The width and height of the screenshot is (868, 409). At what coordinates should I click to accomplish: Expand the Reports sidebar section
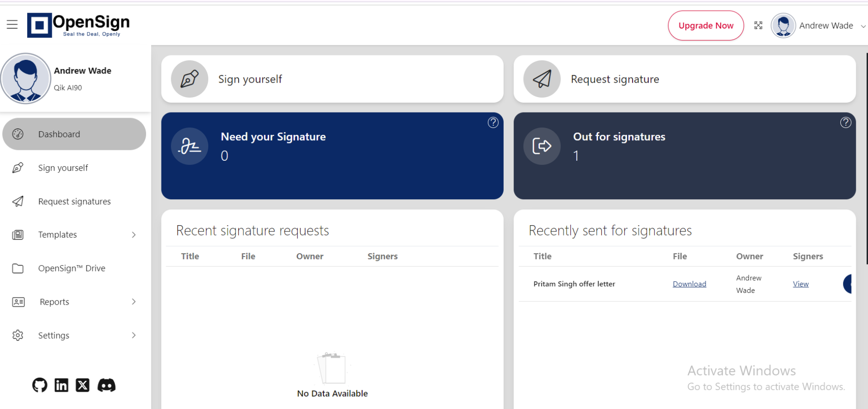[133, 301]
